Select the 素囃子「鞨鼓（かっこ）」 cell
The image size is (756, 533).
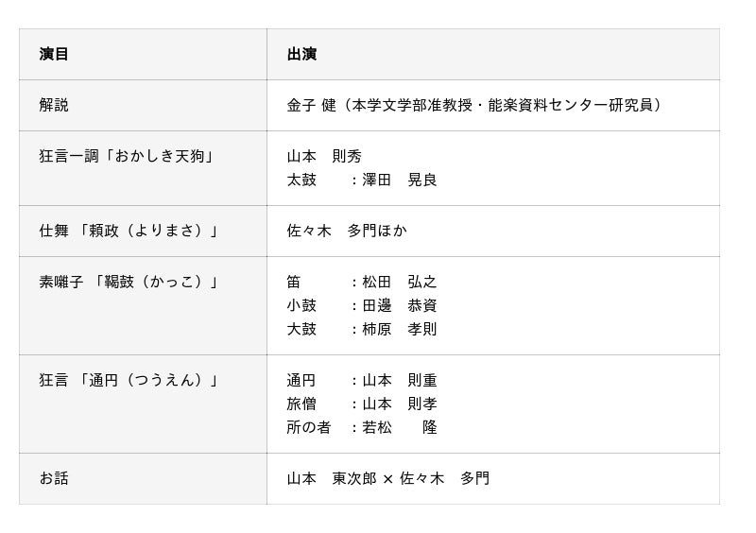pyautogui.click(x=129, y=282)
